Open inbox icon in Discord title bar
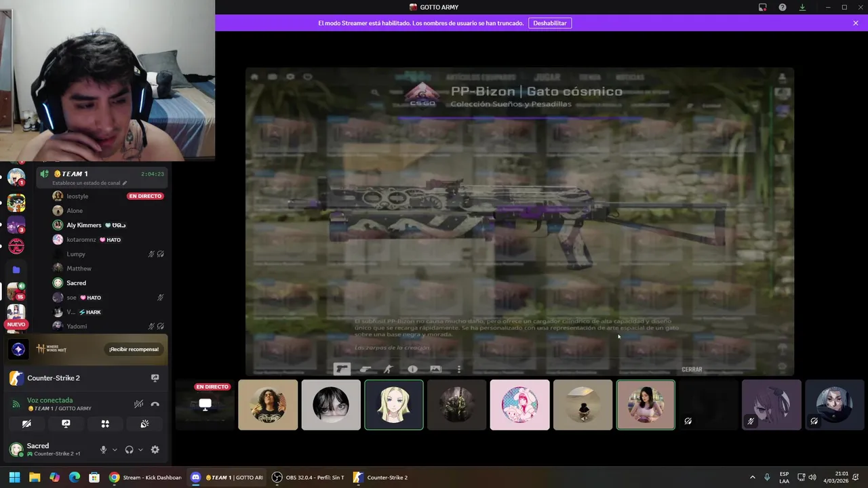 pyautogui.click(x=763, y=7)
